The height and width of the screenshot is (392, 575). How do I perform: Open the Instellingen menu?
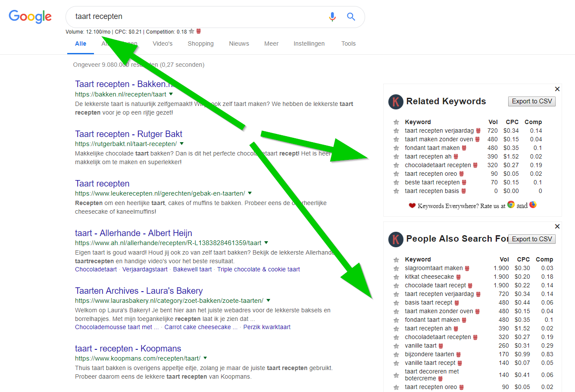coord(309,44)
